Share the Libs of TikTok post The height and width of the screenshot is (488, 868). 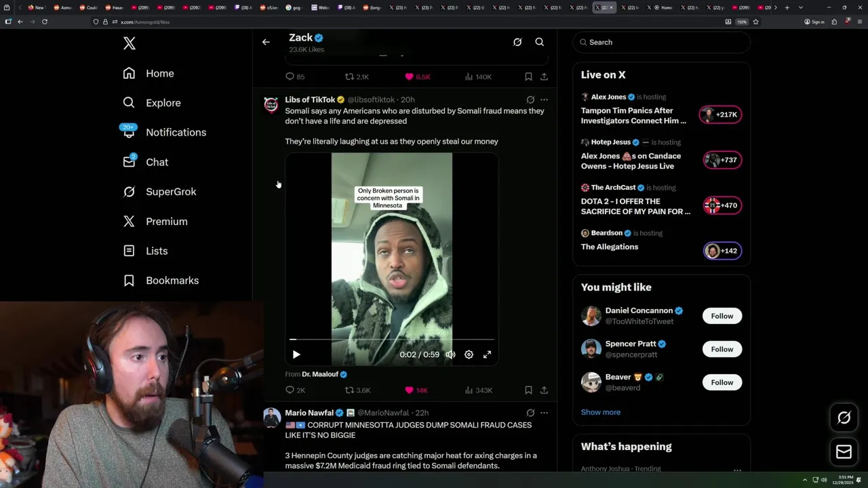coord(544,390)
